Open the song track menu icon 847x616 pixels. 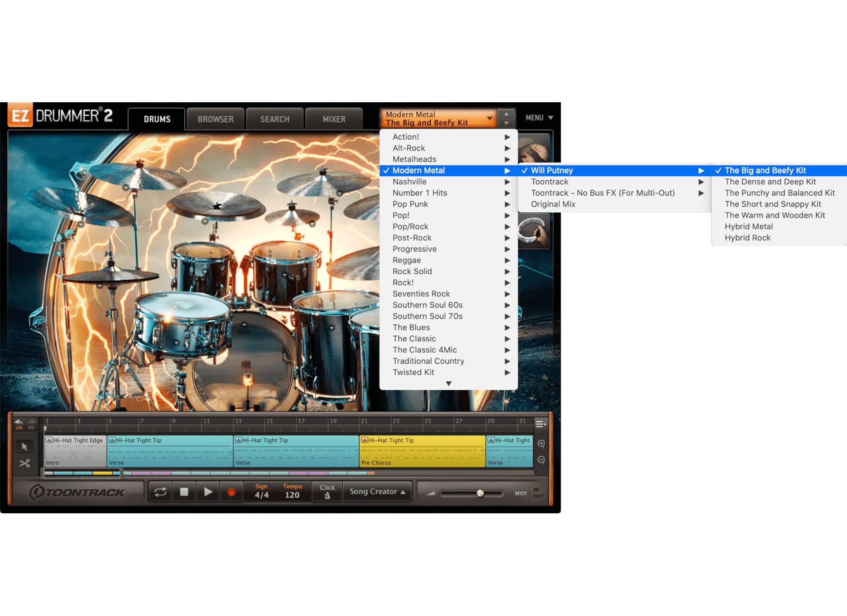point(541,424)
